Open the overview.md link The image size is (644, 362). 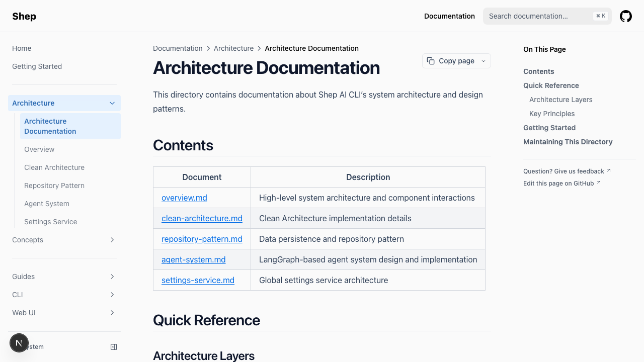click(184, 198)
